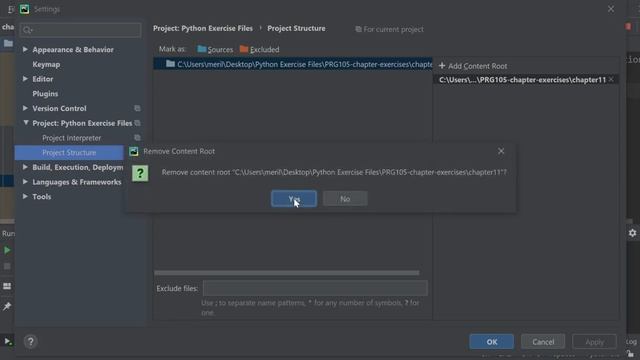Click the OK button in Settings
The height and width of the screenshot is (360, 640).
click(491, 342)
